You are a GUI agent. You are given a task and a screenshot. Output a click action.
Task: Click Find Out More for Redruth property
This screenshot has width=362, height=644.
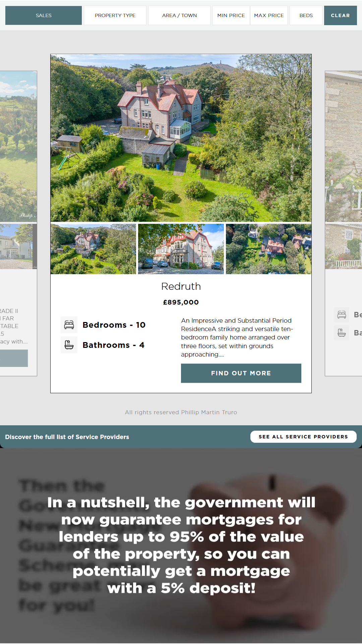pyautogui.click(x=241, y=373)
